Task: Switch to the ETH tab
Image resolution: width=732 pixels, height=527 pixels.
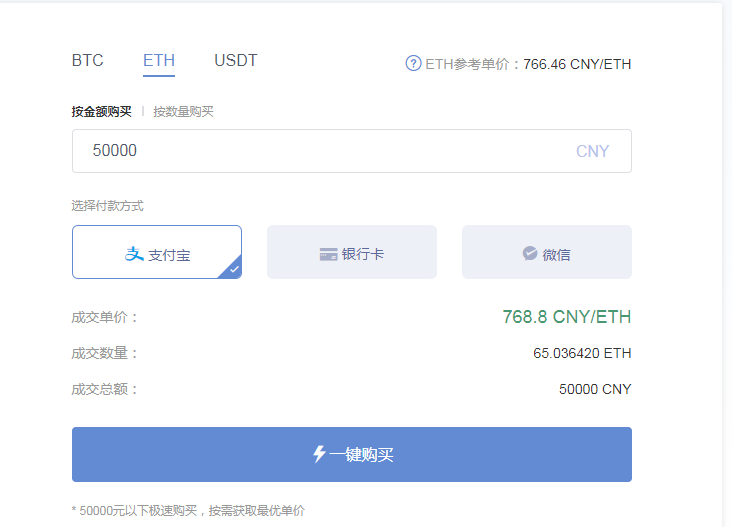Action: [159, 61]
